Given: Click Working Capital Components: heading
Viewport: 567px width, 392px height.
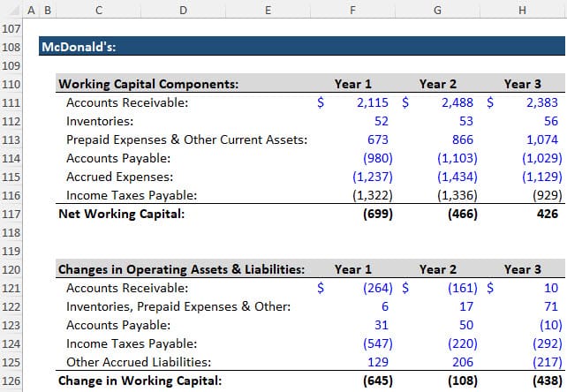Looking at the screenshot, I should tap(148, 84).
